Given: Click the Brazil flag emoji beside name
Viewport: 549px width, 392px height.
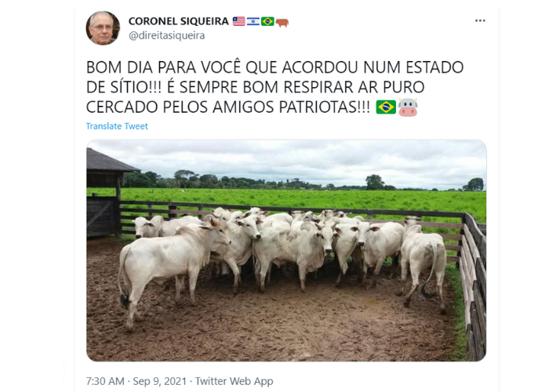Looking at the screenshot, I should [267, 21].
